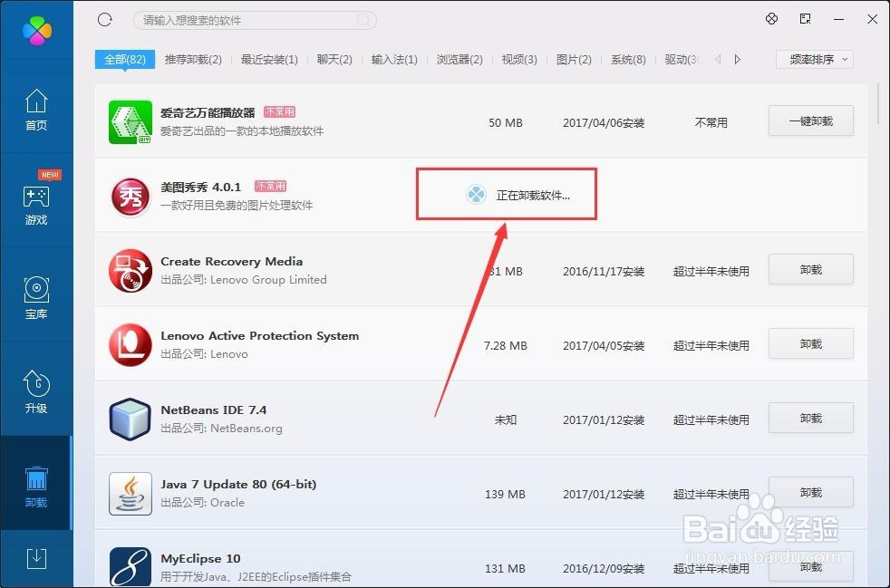Switch to 聊天(2) tab
The width and height of the screenshot is (890, 588).
coord(334,59)
